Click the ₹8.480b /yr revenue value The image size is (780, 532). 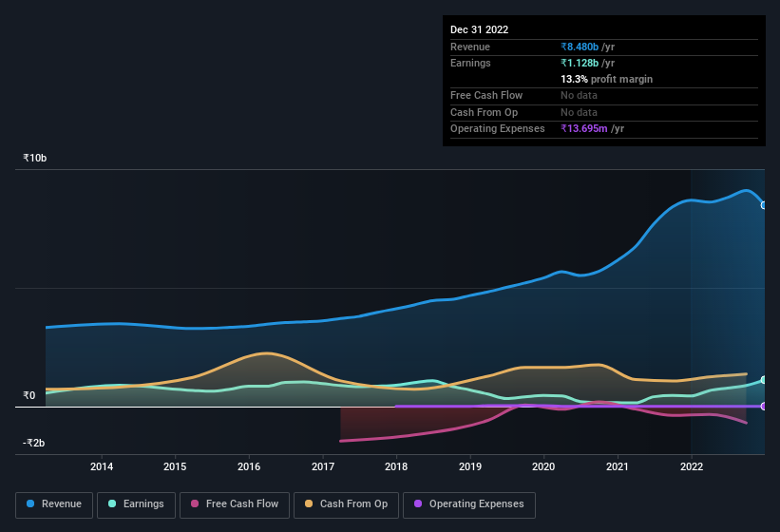click(587, 47)
